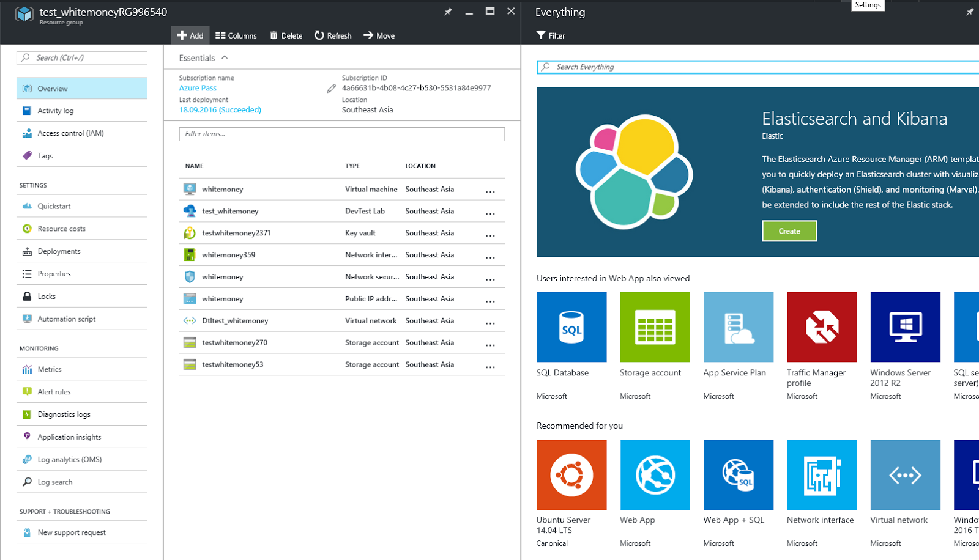Click the Dtltest_whitemoney virtual network icon

(x=190, y=320)
